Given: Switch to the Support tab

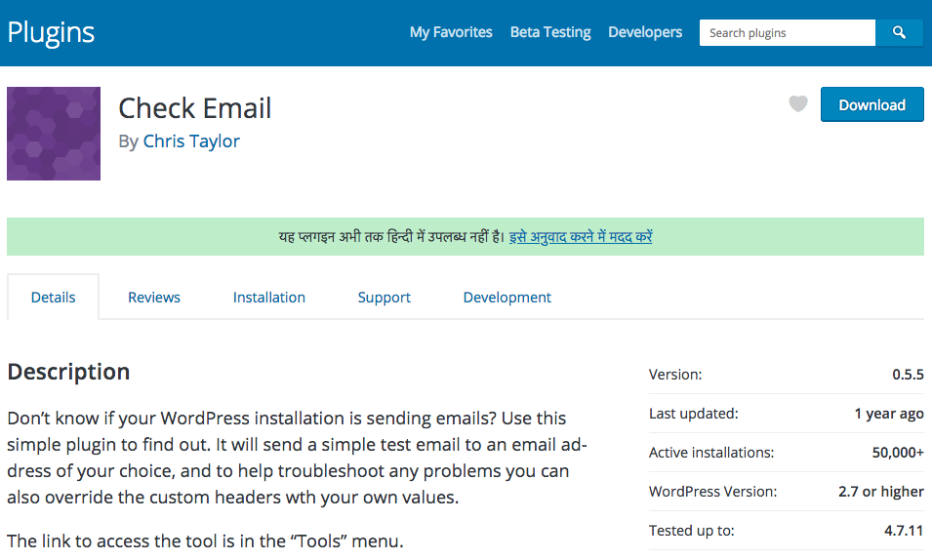Looking at the screenshot, I should (384, 298).
